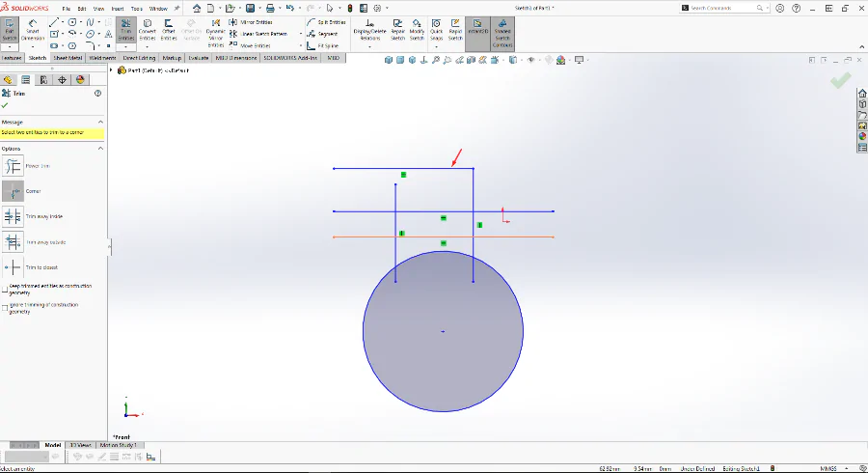
Task: Switch to the Features tab
Action: click(11, 58)
